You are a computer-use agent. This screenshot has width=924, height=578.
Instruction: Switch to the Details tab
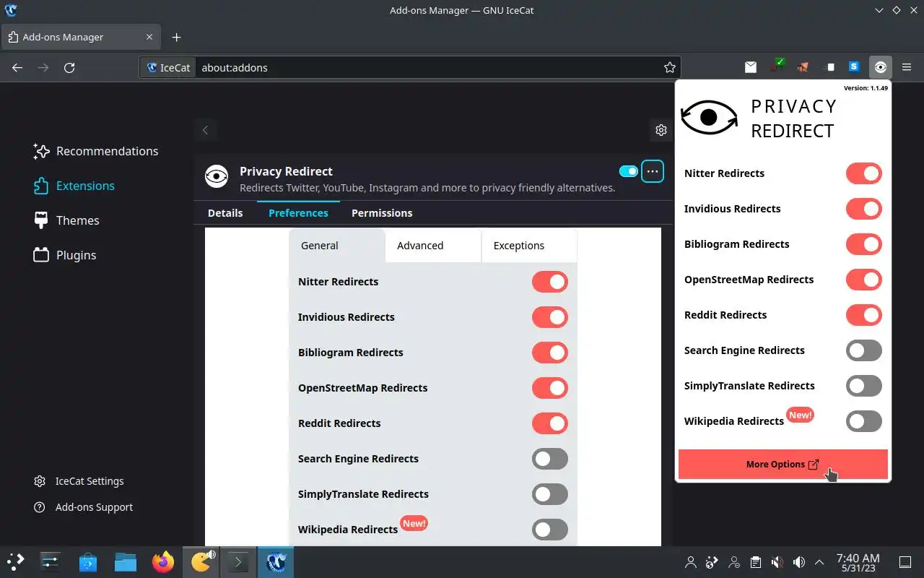click(225, 213)
